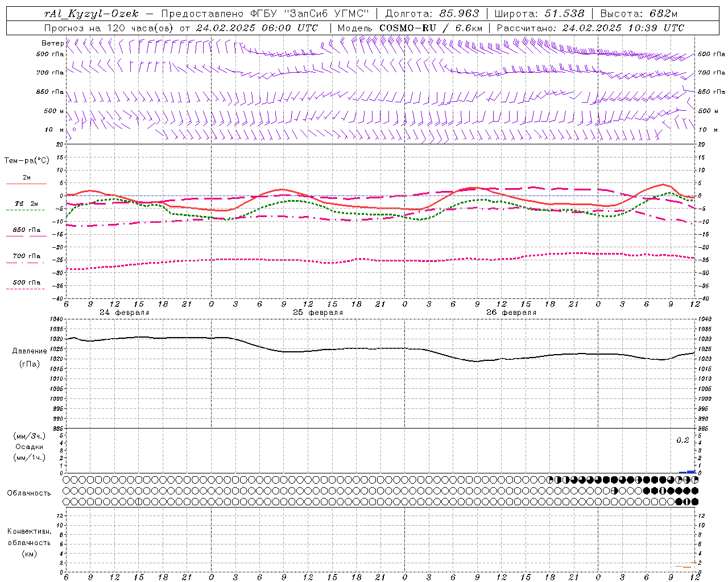
Task: Click the 0.2 precipitation amount value
Action: click(682, 440)
